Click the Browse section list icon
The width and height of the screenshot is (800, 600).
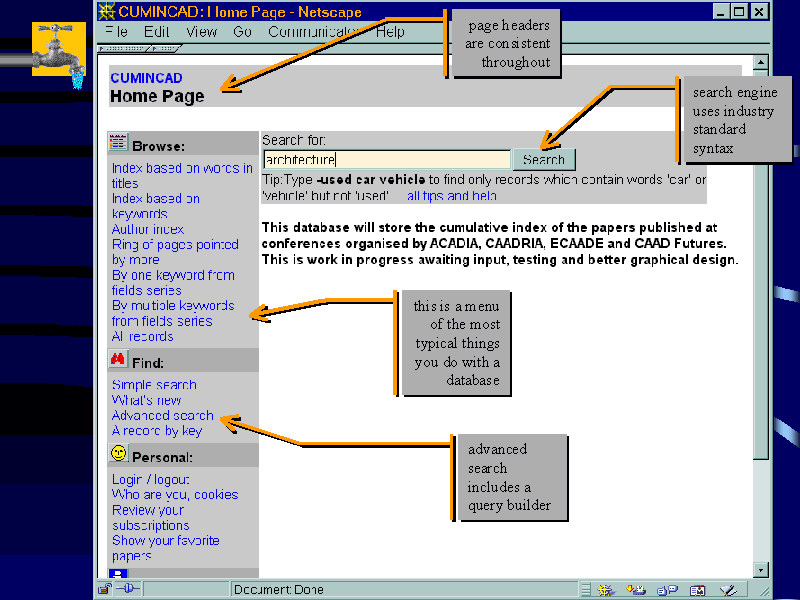click(116, 142)
